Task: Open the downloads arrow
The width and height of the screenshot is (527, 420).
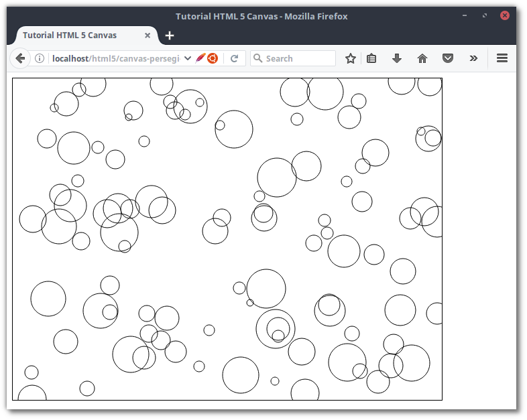Action: point(396,58)
